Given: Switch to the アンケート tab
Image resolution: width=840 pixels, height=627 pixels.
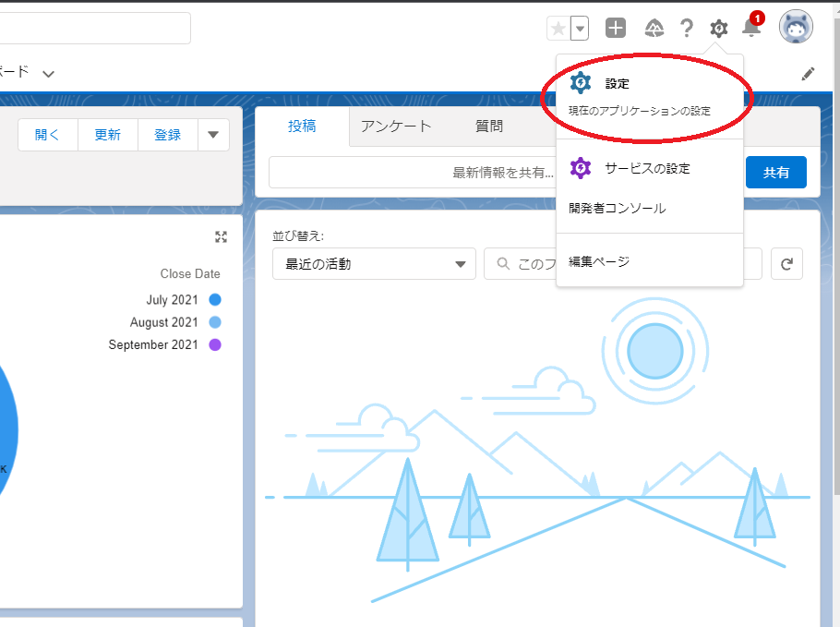Looking at the screenshot, I should point(396,126).
